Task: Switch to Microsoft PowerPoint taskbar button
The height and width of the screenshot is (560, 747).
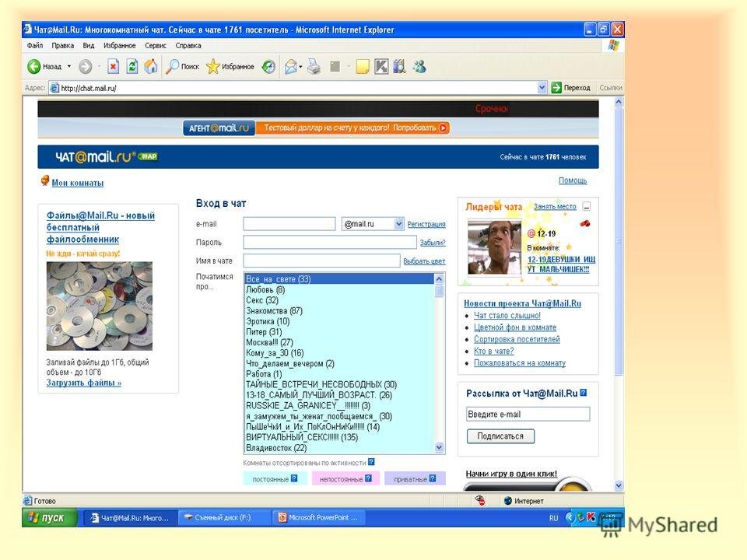Action: tap(318, 518)
